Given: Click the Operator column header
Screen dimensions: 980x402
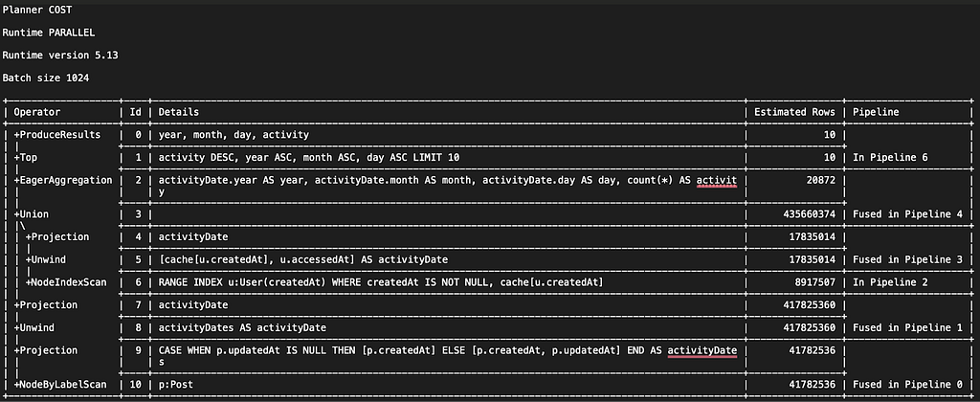Looking at the screenshot, I should click(x=37, y=112).
